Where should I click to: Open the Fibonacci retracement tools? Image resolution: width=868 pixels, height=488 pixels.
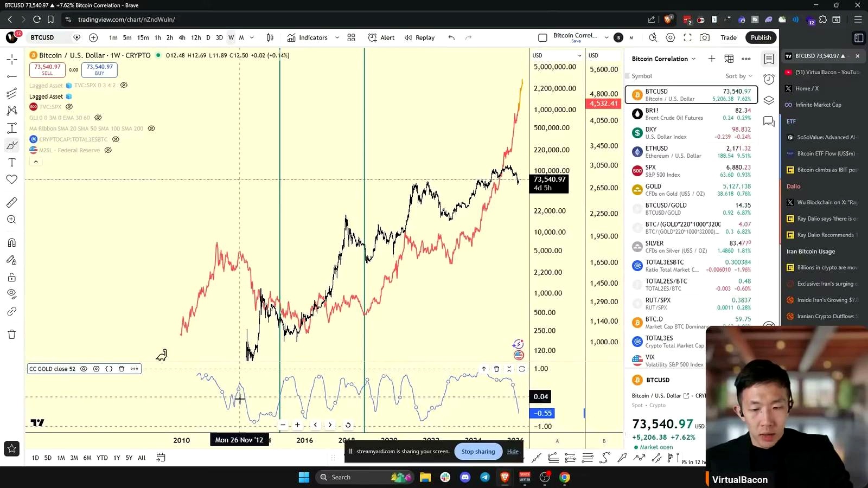coord(12,94)
